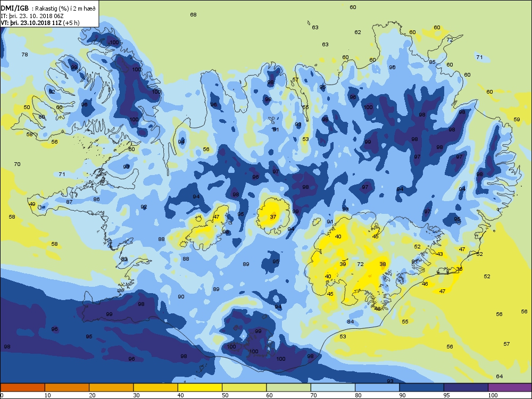The image size is (532, 399).
Task: Click the humidity value 37 on the map
Action: (273, 217)
